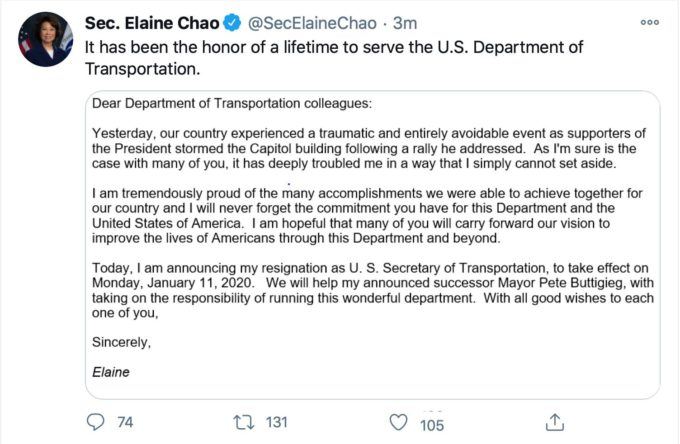Click the 'Elaine' signature in the letter
This screenshot has width=680, height=444.
tap(109, 372)
